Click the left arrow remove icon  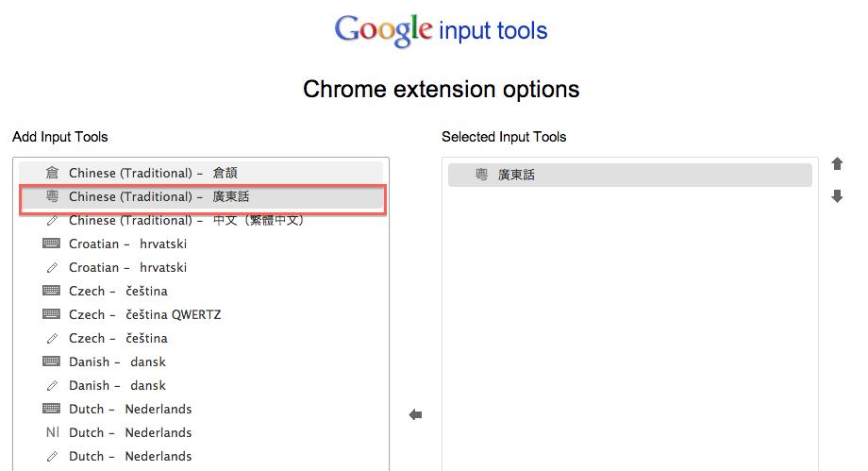415,414
